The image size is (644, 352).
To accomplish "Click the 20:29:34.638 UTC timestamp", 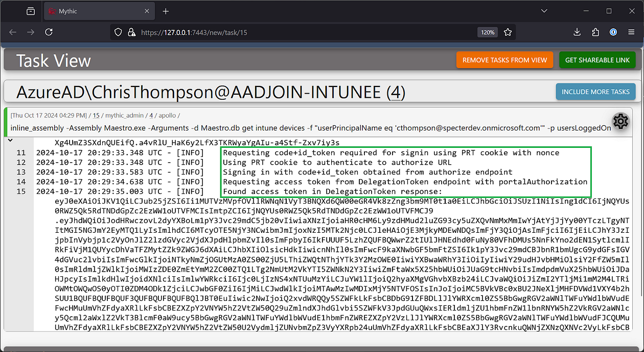I will click(99, 182).
